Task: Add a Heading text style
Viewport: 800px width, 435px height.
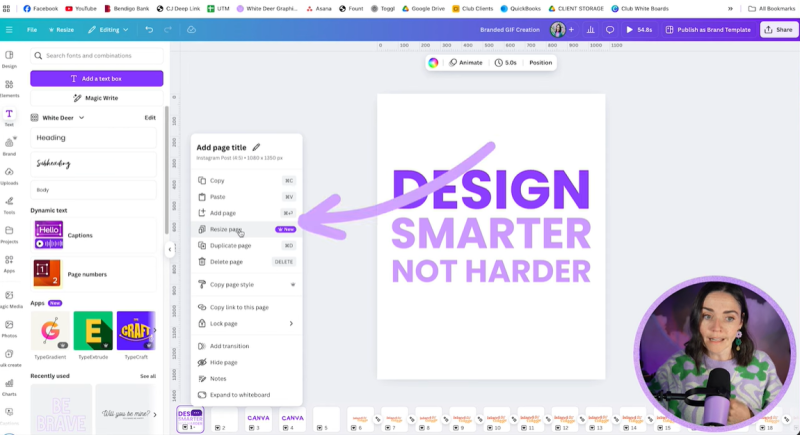Action: coord(93,138)
